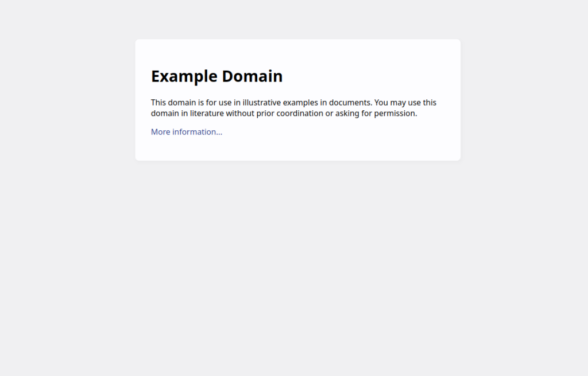Click the word "without" in the paragraph
588x376 pixels.
240,113
